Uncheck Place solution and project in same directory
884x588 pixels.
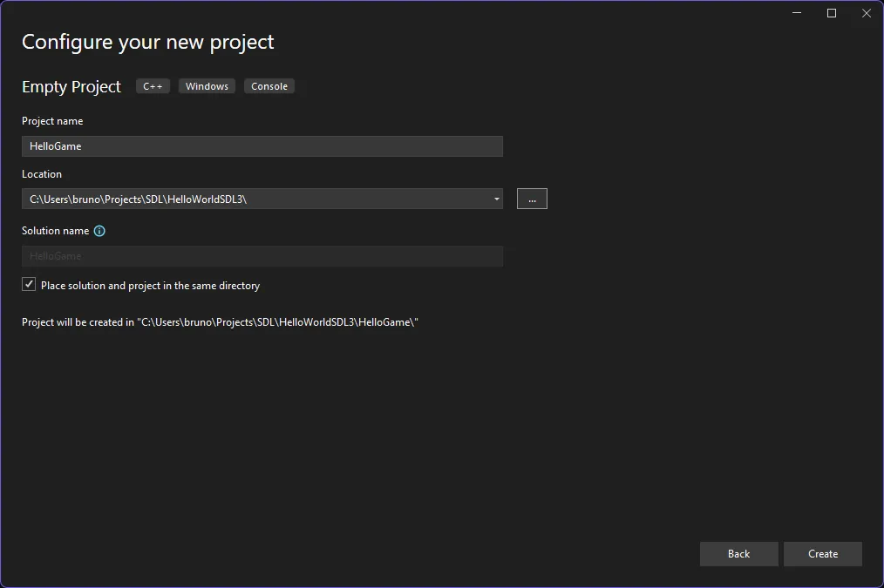[29, 285]
